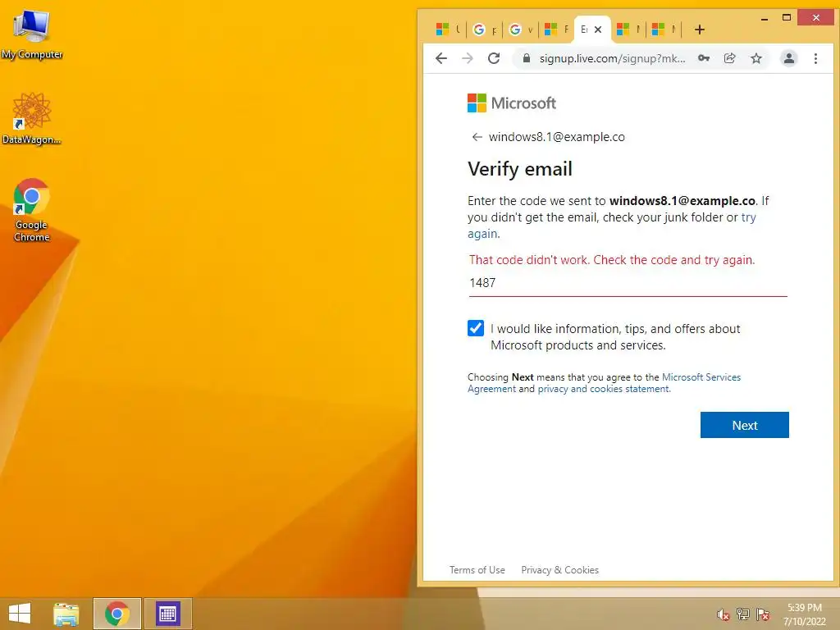Image resolution: width=840 pixels, height=630 pixels.
Task: Open the network status tray icon
Action: click(743, 614)
